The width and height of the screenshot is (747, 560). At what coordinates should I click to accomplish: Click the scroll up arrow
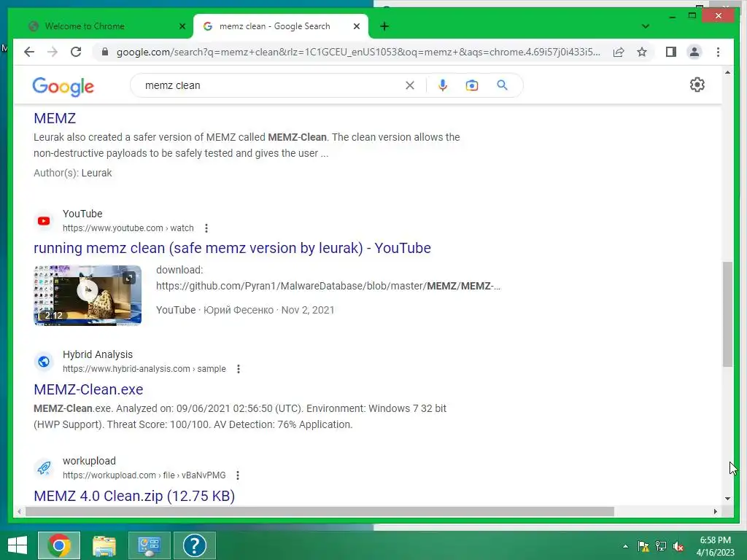click(x=727, y=72)
